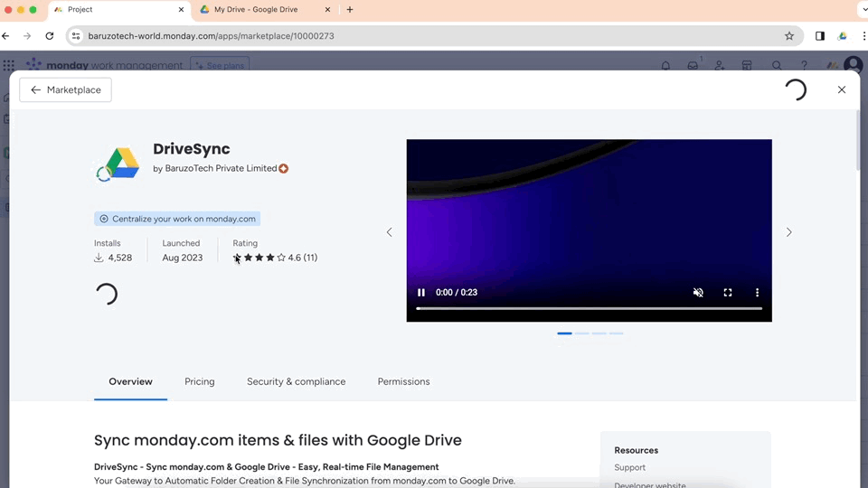Toggle the browser side panel
This screenshot has height=488, width=868.
[x=820, y=36]
